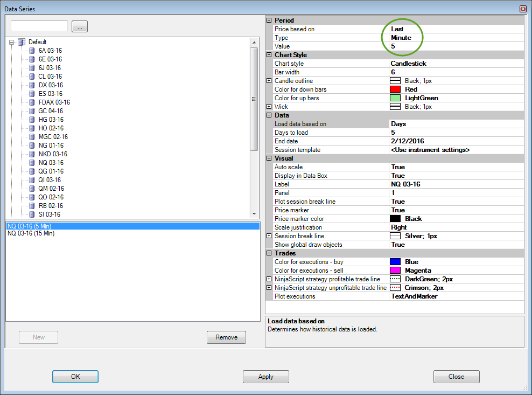Click the MGC 02-16 database icon
532x395 pixels.
[x=32, y=137]
